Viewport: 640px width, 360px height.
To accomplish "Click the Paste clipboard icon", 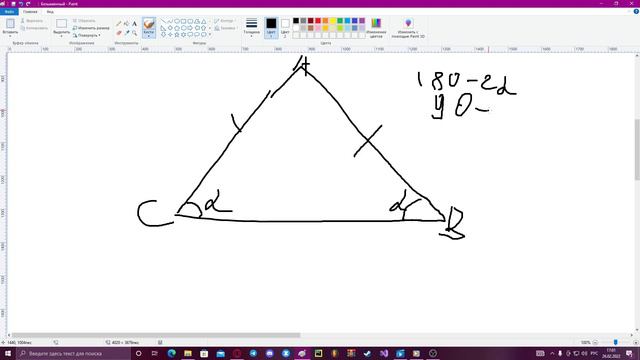I will [x=10, y=23].
